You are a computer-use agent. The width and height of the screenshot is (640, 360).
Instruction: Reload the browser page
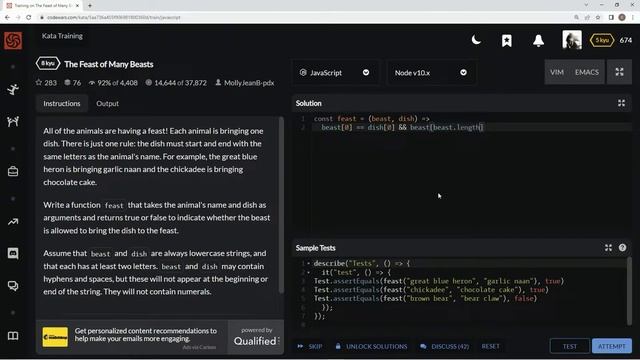click(x=29, y=17)
